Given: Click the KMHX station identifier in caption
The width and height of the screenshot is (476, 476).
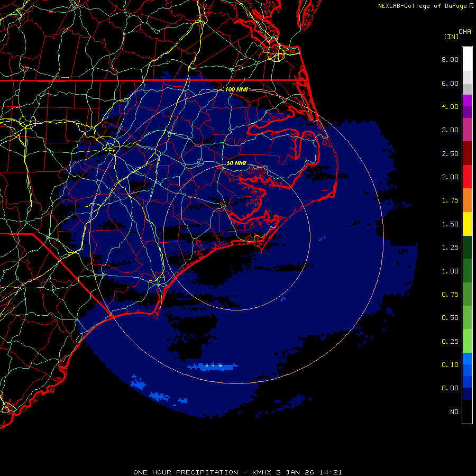Looking at the screenshot, I should point(262,472).
